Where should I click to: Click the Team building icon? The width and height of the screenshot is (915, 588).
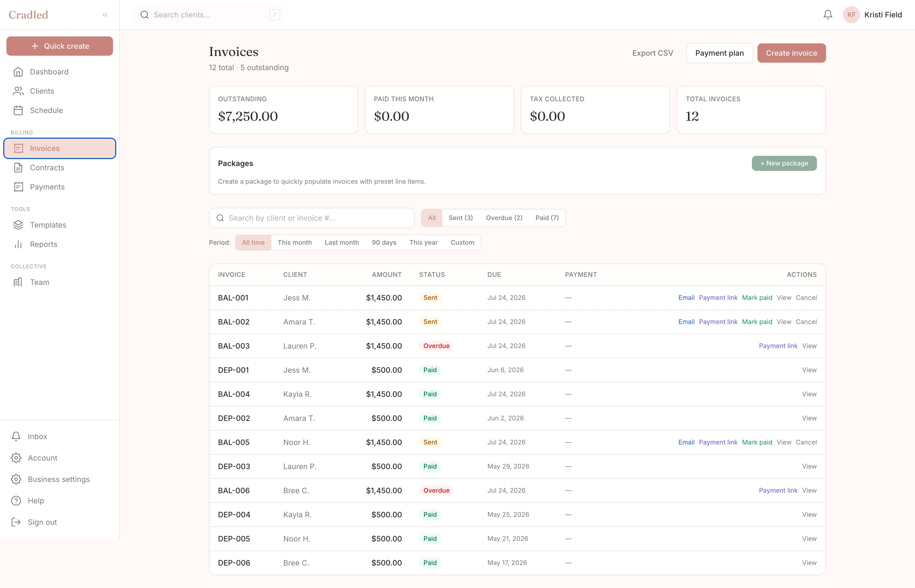[x=18, y=282]
